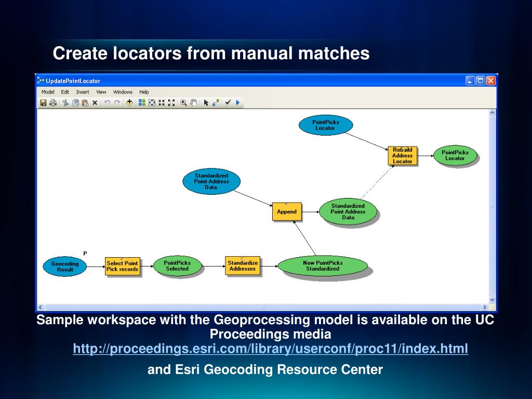
Task: Click the Add Data plus icon
Action: 129,102
